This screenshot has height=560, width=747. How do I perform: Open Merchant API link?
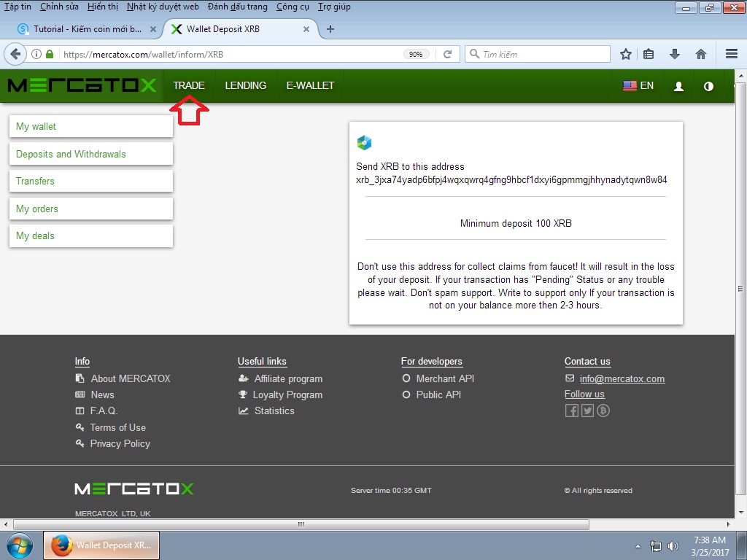(x=445, y=378)
